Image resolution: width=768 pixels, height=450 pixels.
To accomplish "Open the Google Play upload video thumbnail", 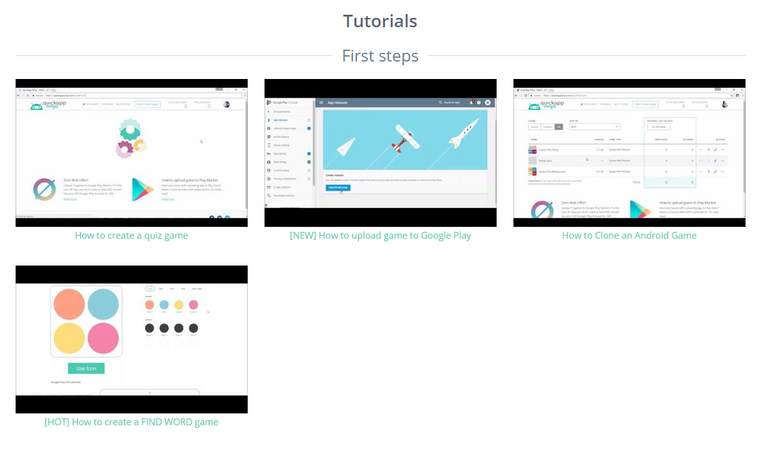I will click(x=380, y=153).
